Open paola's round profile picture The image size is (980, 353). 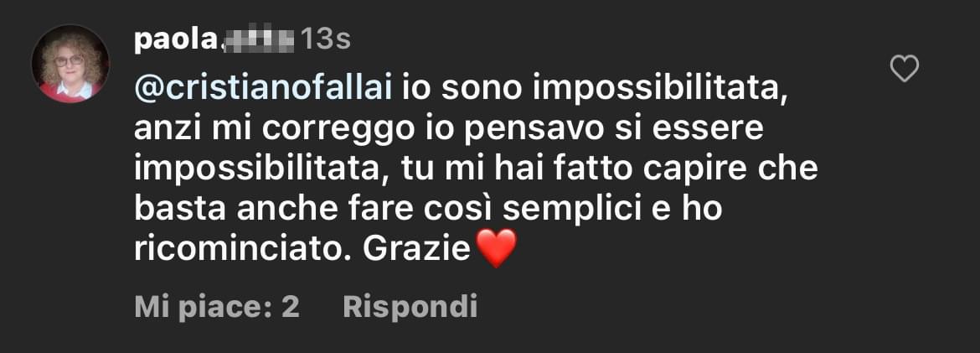(70, 64)
